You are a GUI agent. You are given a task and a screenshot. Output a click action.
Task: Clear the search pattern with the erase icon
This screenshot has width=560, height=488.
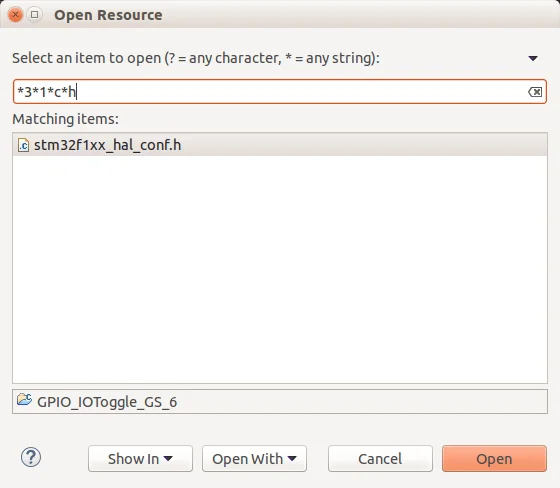(x=535, y=92)
